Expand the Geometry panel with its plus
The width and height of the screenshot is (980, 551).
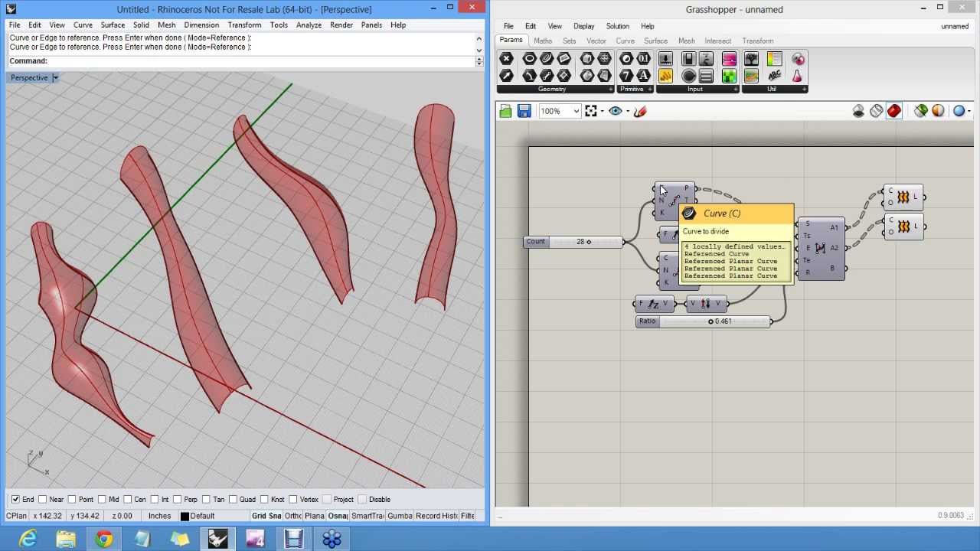(610, 90)
